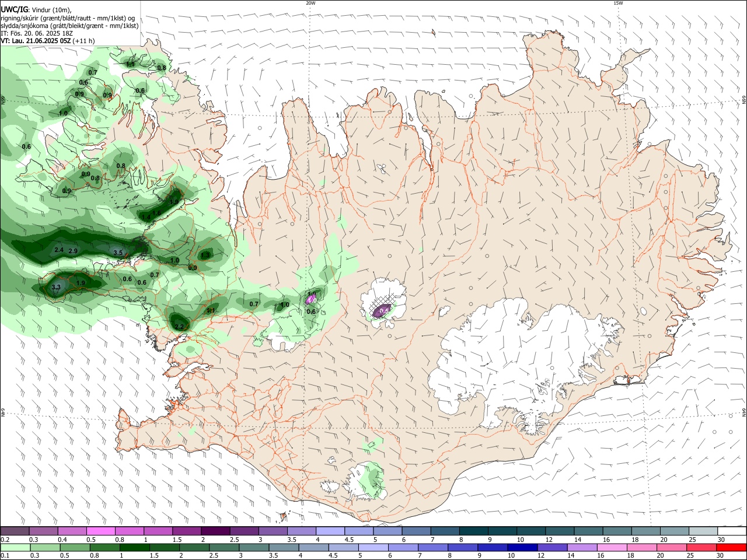Viewport: 747px width, 560px height.
Task: Pick the lower legend swatch between 2 and 2.5
Action: pyautogui.click(x=194, y=547)
